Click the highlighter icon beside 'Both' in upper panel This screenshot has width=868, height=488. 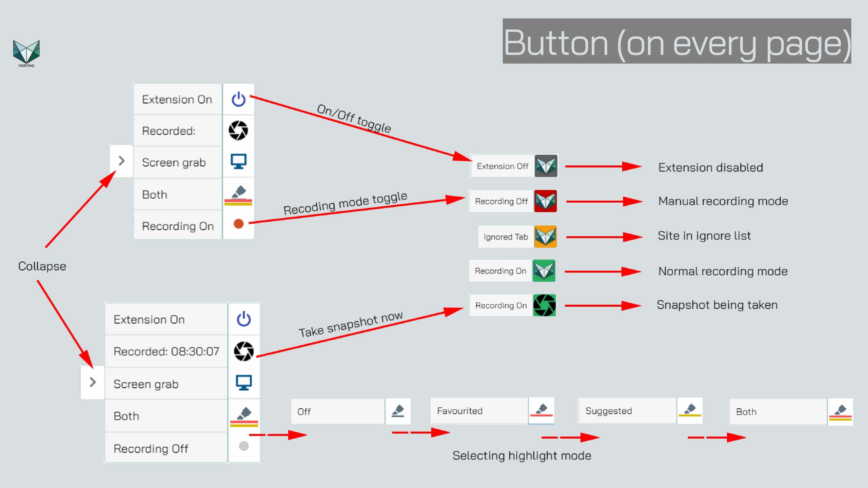(238, 195)
